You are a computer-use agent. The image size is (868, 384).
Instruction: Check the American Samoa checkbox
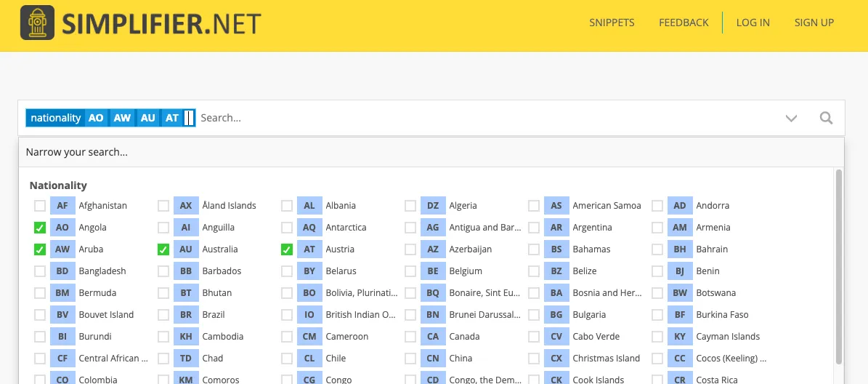pos(534,206)
